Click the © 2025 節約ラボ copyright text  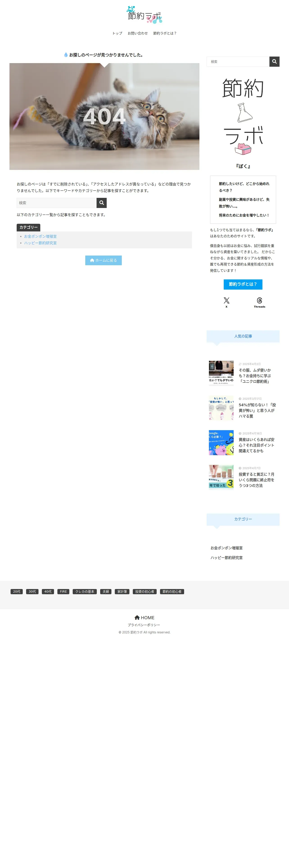tap(144, 633)
